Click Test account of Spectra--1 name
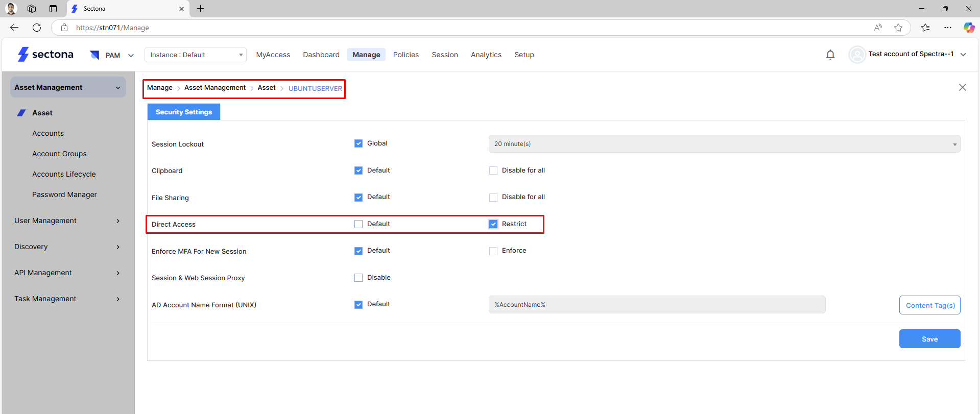 click(911, 54)
